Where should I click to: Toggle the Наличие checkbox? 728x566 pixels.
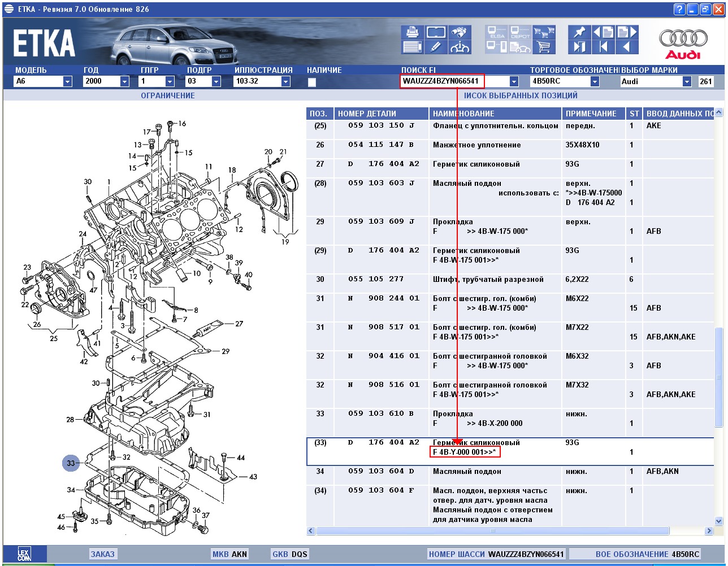tap(311, 82)
